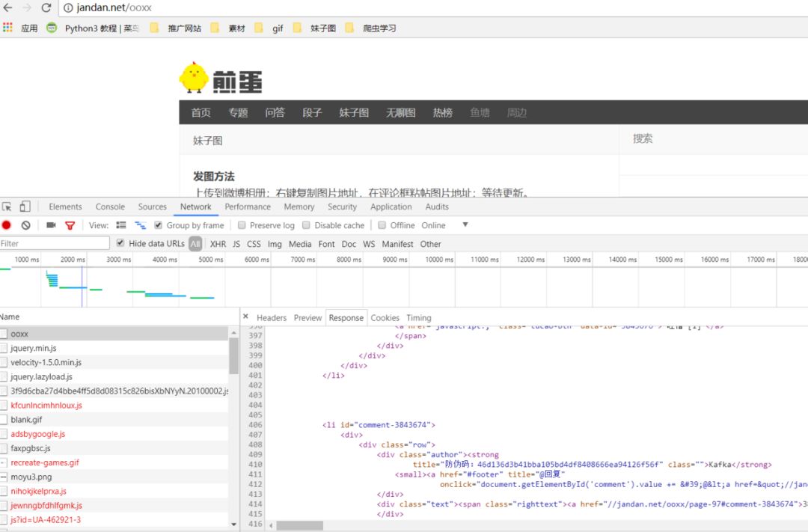
Task: Clear the network log
Action: coord(25,225)
